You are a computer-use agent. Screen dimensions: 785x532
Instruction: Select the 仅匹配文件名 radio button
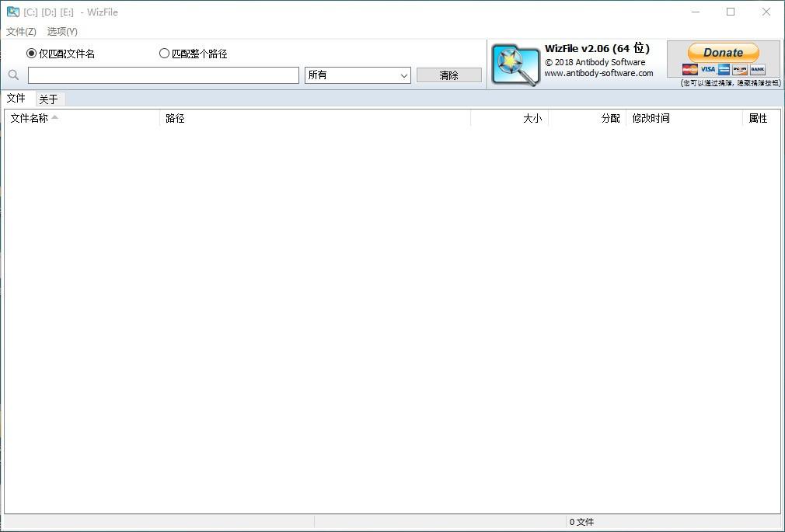click(x=61, y=54)
